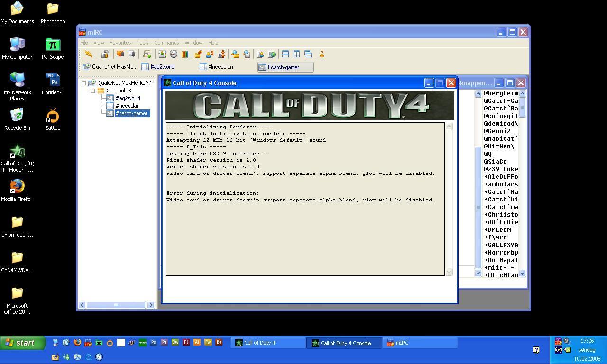607x364 pixels.
Task: Launch Adobe Bridge from quick launch bar
Action: [x=219, y=342]
